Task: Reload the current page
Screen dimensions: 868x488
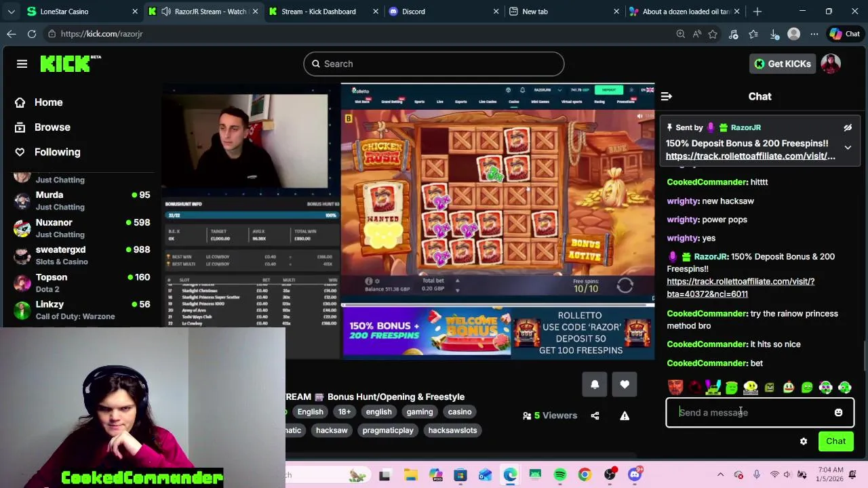Action: (32, 34)
